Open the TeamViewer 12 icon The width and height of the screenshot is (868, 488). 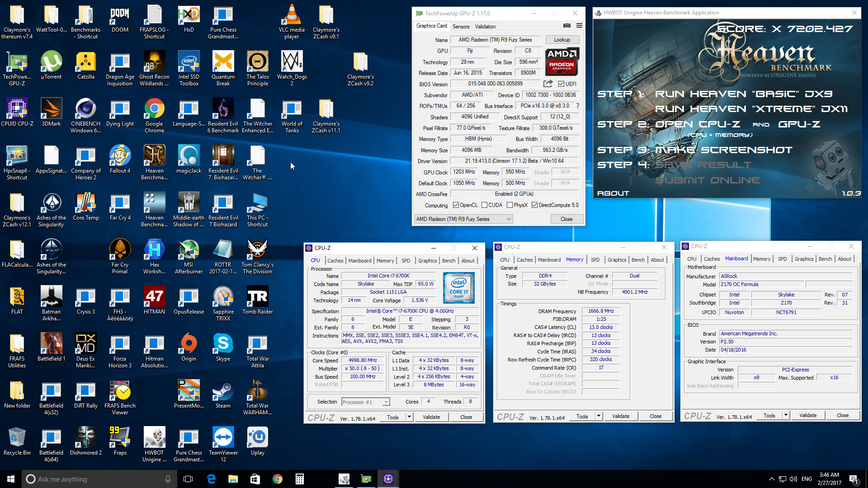(x=223, y=445)
